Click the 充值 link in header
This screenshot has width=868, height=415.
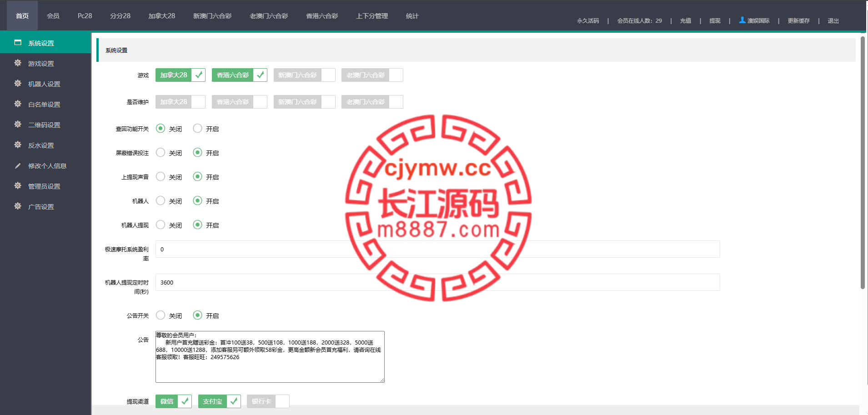point(686,21)
